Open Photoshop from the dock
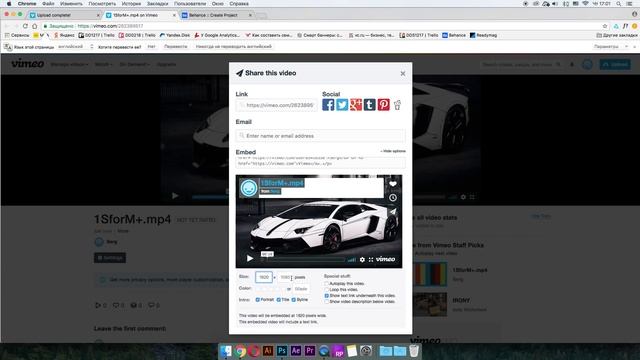The image size is (640, 360). (282, 351)
